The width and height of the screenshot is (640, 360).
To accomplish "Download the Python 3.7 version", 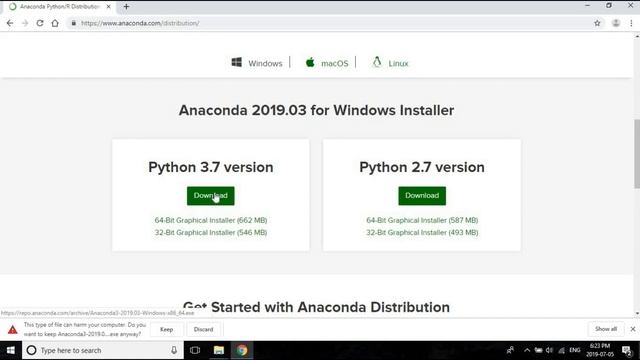I will 211,196.
